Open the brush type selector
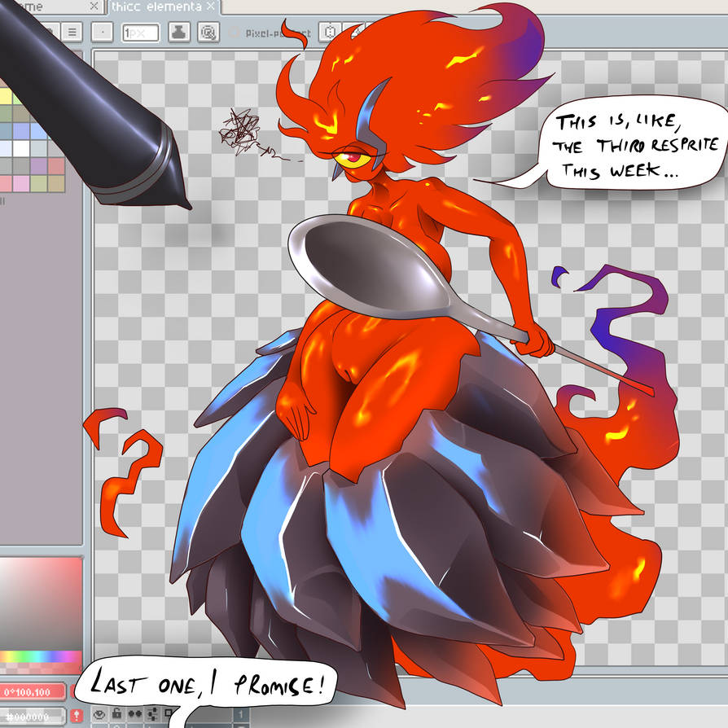 click(x=102, y=32)
